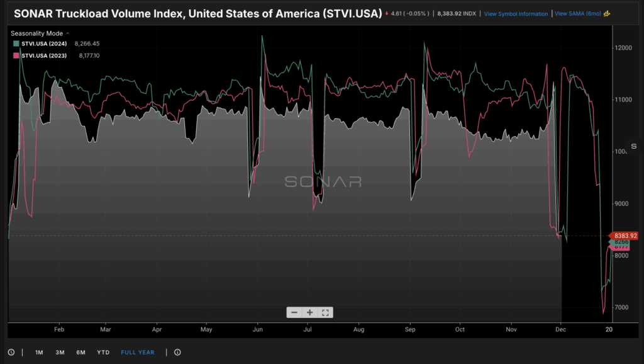Choose the YTD time range
644x364 pixels.
(x=103, y=352)
